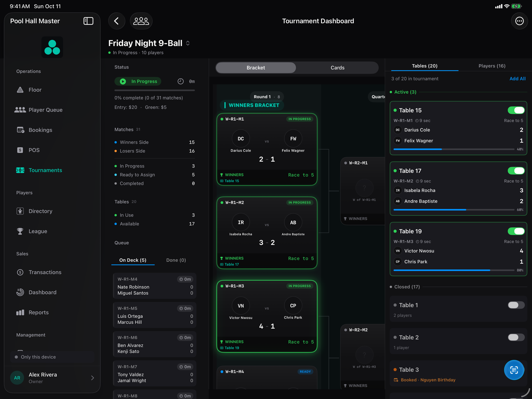Screen dimensions: 532x399
Task: Select Tournaments in sidebar
Action: (x=52, y=170)
